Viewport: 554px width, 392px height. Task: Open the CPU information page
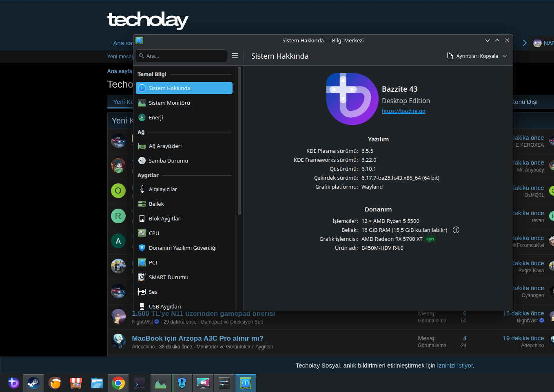pos(184,233)
